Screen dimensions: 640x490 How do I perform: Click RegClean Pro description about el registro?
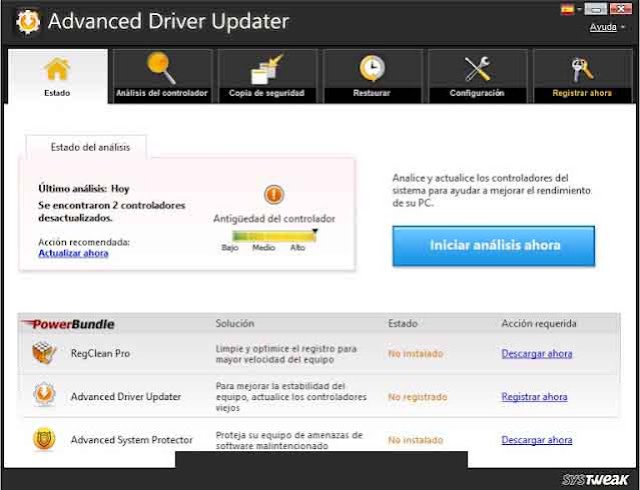click(x=286, y=354)
